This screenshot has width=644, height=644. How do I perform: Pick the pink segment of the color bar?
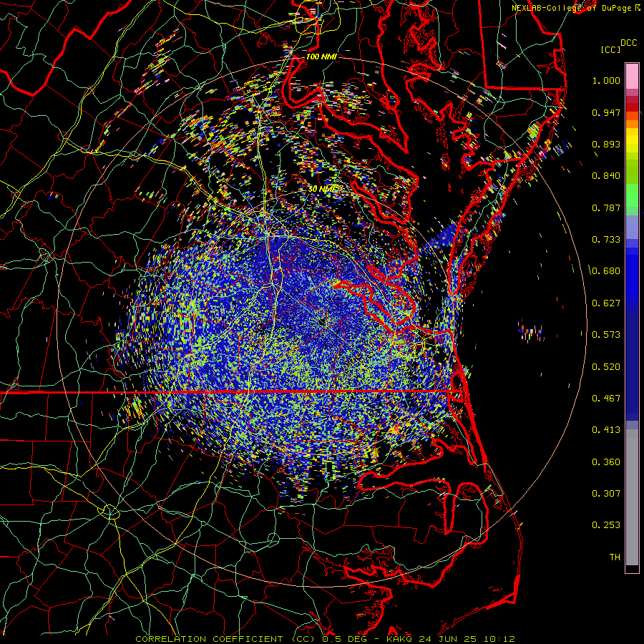pos(632,76)
